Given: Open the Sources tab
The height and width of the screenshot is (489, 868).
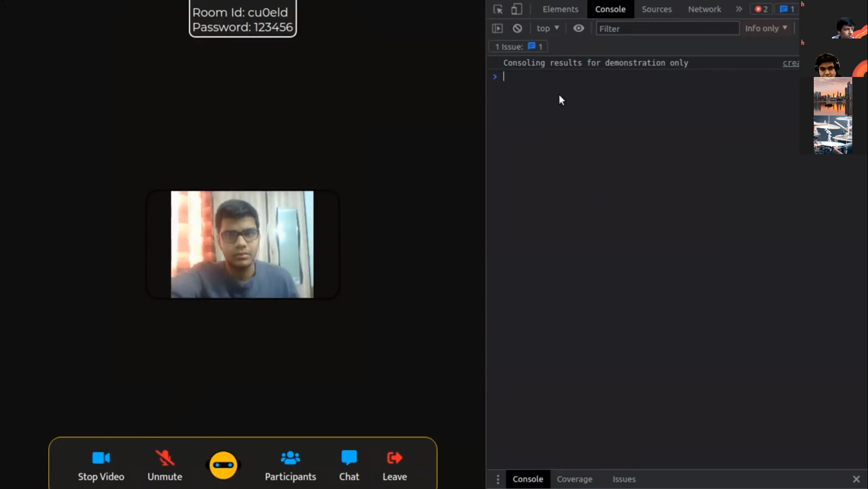Looking at the screenshot, I should [656, 9].
